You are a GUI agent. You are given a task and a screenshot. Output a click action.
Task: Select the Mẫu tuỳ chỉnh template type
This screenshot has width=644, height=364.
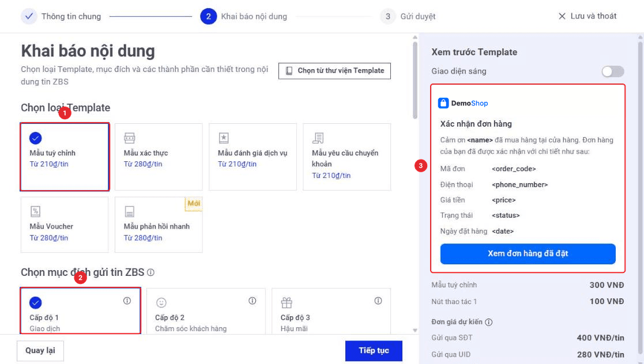coord(65,157)
